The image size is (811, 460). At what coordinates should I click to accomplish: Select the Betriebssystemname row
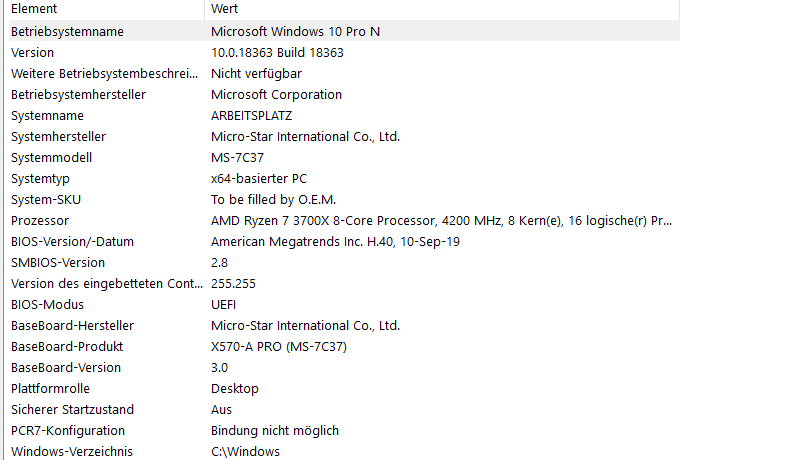pyautogui.click(x=344, y=31)
